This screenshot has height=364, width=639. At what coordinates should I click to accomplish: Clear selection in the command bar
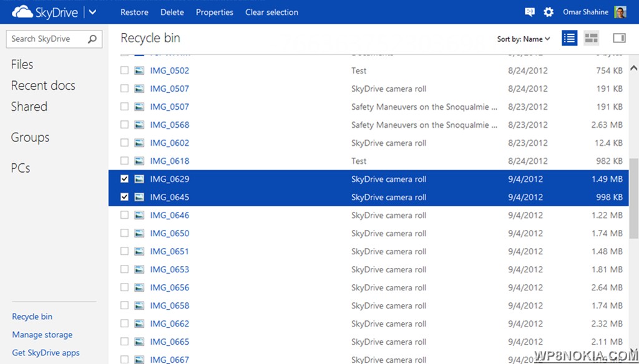pyautogui.click(x=271, y=12)
